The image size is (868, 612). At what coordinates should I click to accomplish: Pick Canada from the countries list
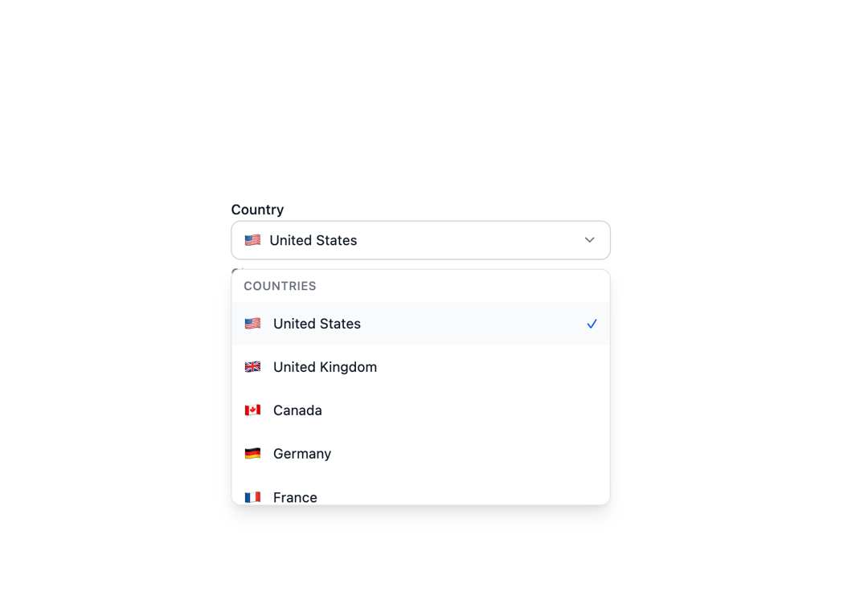[x=420, y=410]
